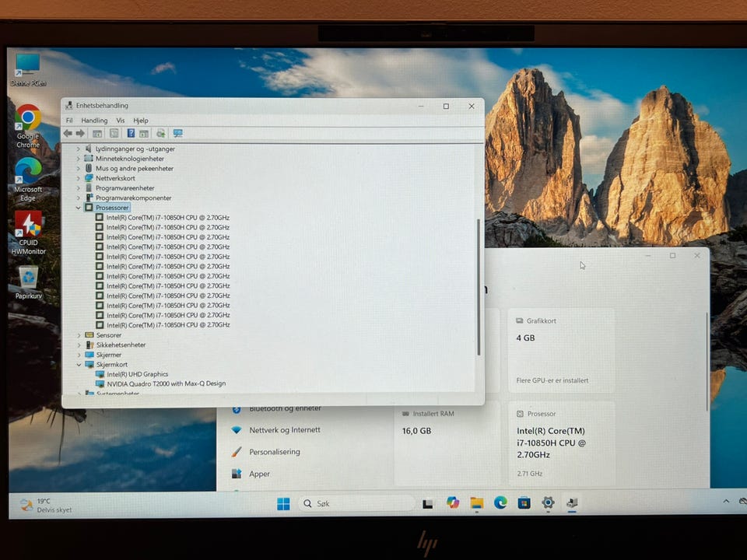Click the Sikkehetsenheter category icon

[89, 345]
